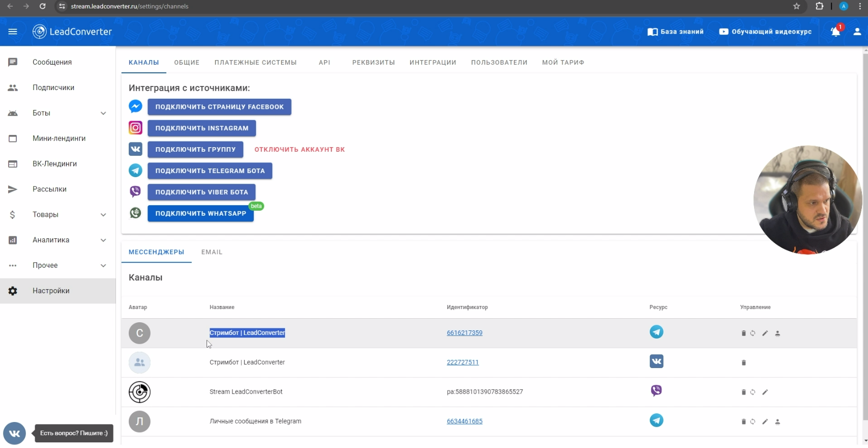Screen dimensions: 868x448
Task: Edit the Telegram Стримбот channel
Action: pyautogui.click(x=765, y=333)
